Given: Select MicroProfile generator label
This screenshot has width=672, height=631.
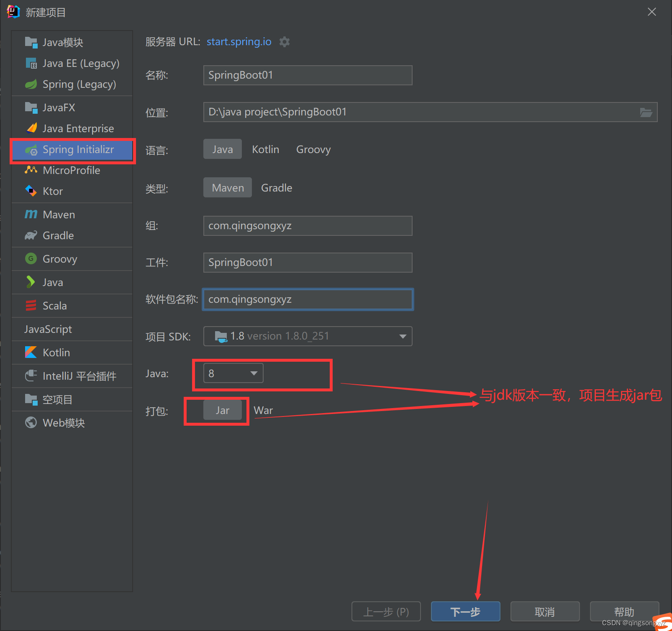Looking at the screenshot, I should point(72,170).
